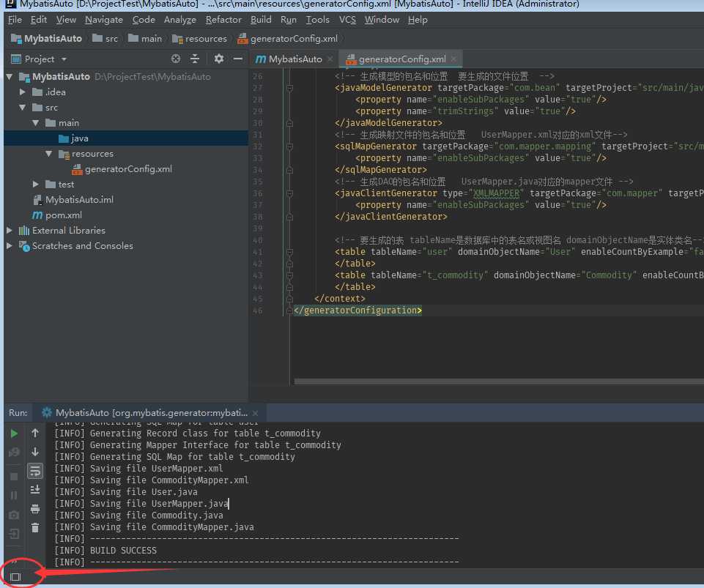
Task: Open the Analyze menu
Action: 180,20
